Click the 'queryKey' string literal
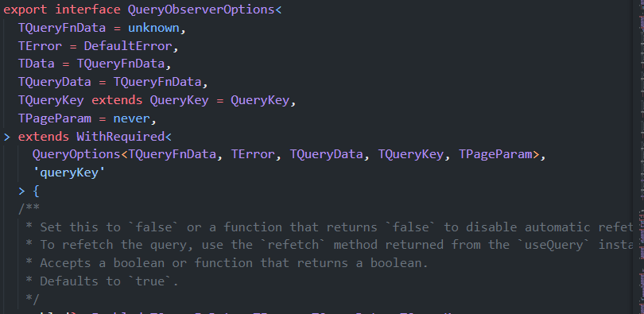 (69, 173)
